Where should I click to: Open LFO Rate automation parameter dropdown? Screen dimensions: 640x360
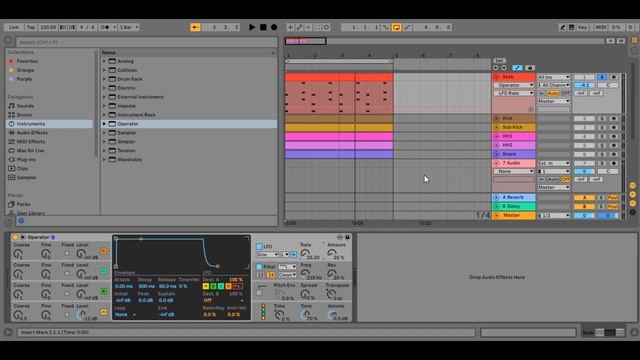[513, 93]
